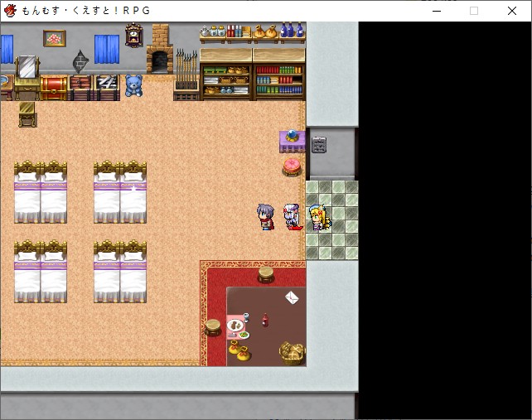Viewport: 532px width, 420px height.
Task: Click the two gold sacks on the table
Action: tap(239, 350)
